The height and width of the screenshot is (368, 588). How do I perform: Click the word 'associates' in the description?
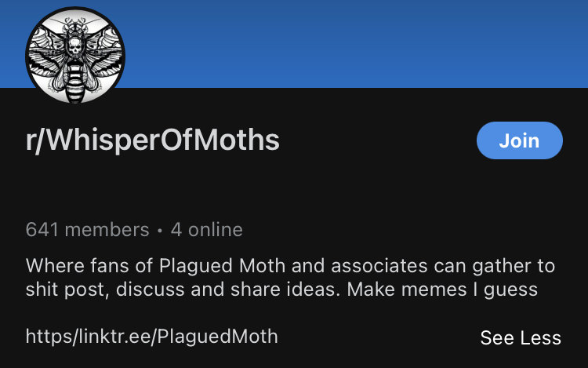pyautogui.click(x=379, y=266)
